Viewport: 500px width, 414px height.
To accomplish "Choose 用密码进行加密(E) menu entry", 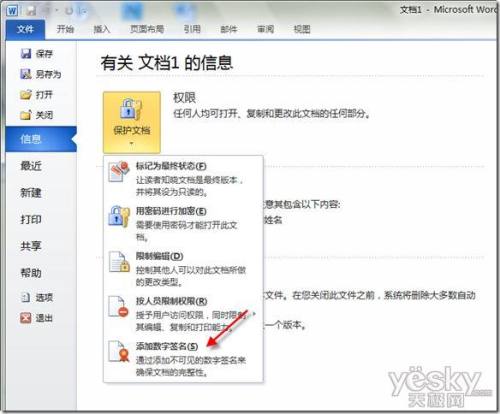I will [183, 224].
